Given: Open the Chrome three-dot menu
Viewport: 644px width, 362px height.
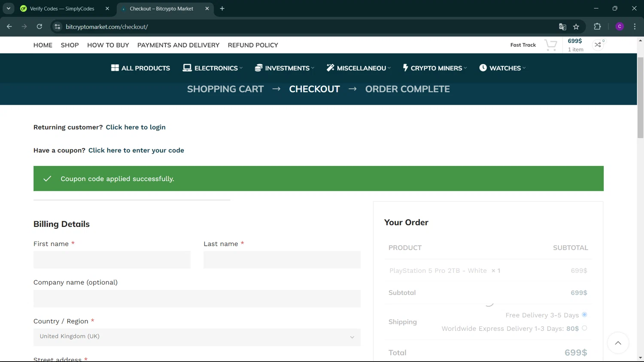Looking at the screenshot, I should point(635,27).
